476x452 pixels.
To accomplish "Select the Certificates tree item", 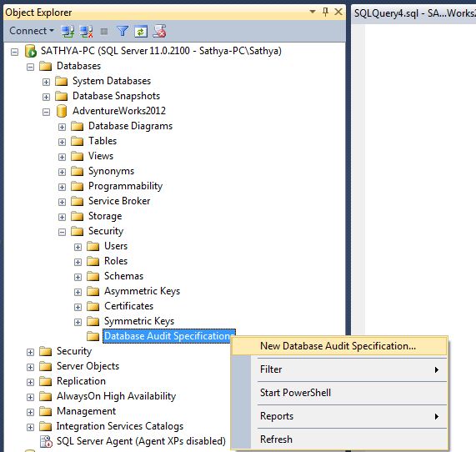I will [128, 306].
